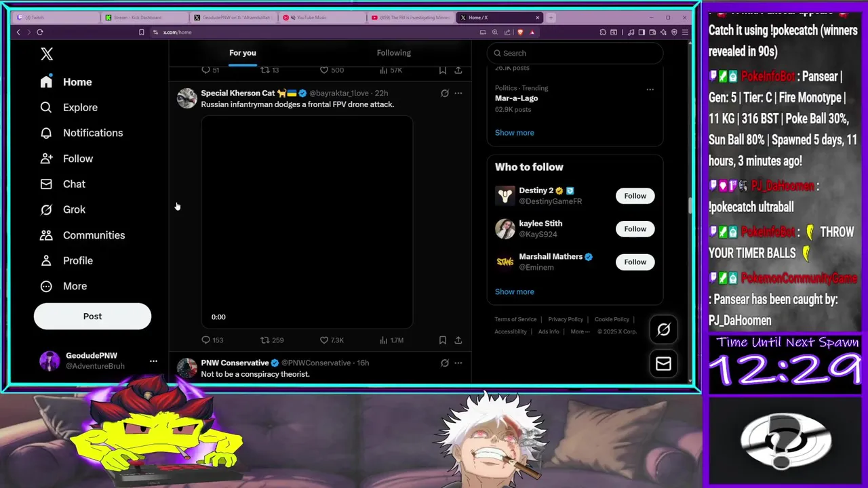
Task: Open more options on the PNW Conservative post
Action: (458, 363)
